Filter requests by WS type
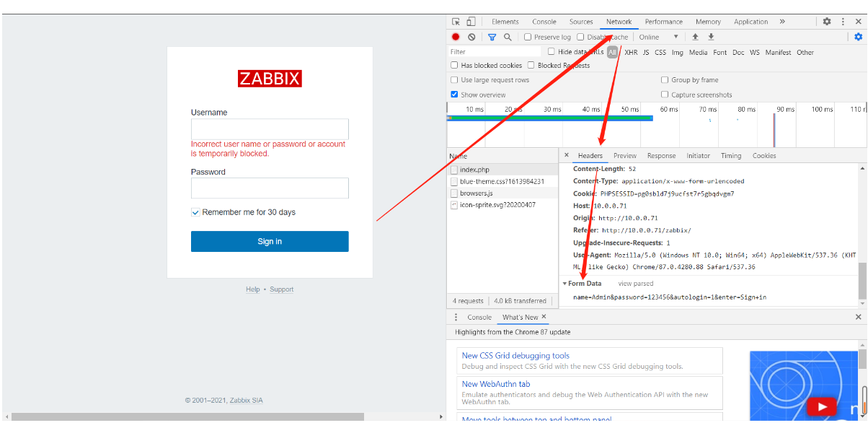The width and height of the screenshot is (868, 428). tap(755, 52)
